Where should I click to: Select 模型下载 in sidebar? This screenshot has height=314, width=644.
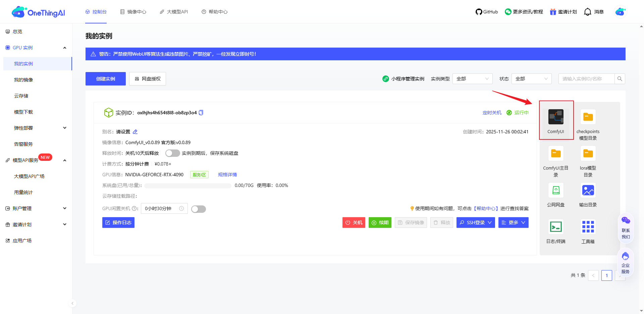tap(23, 112)
